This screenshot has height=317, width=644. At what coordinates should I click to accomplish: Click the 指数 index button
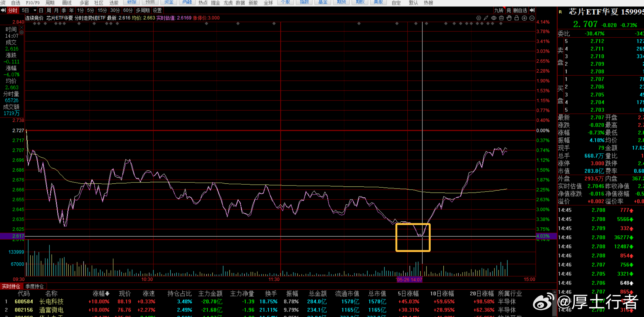tap(304, 2)
